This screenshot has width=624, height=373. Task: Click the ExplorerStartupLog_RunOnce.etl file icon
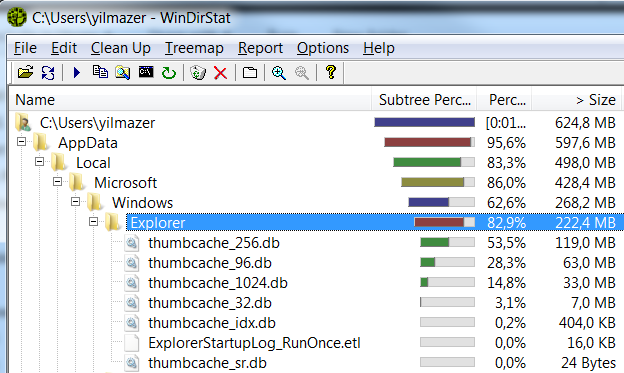click(132, 343)
